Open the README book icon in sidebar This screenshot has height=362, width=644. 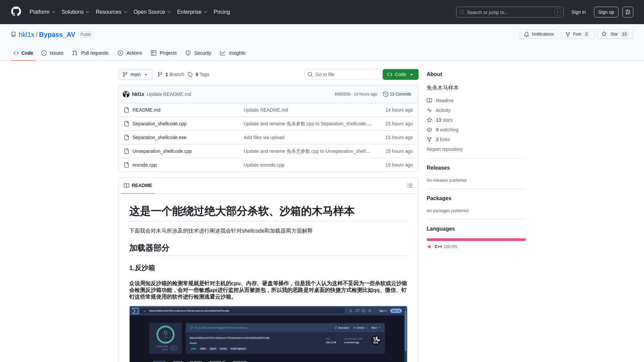pyautogui.click(x=429, y=101)
